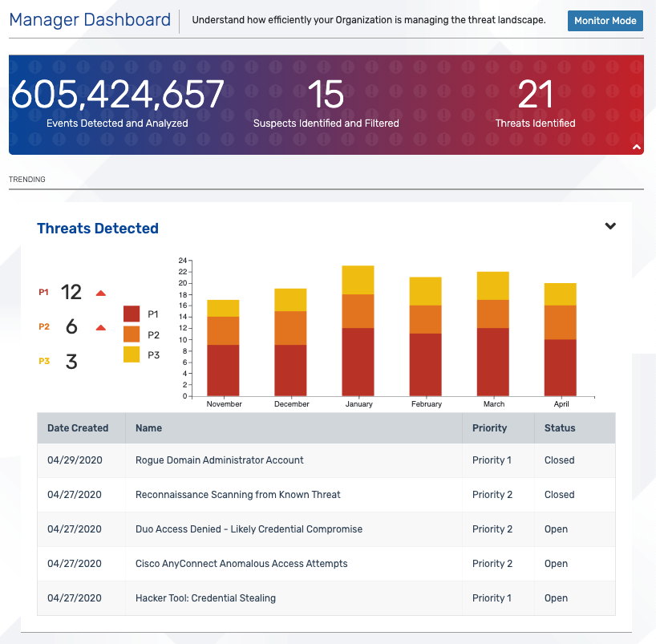Click the Threats Detected heading

pos(98,229)
